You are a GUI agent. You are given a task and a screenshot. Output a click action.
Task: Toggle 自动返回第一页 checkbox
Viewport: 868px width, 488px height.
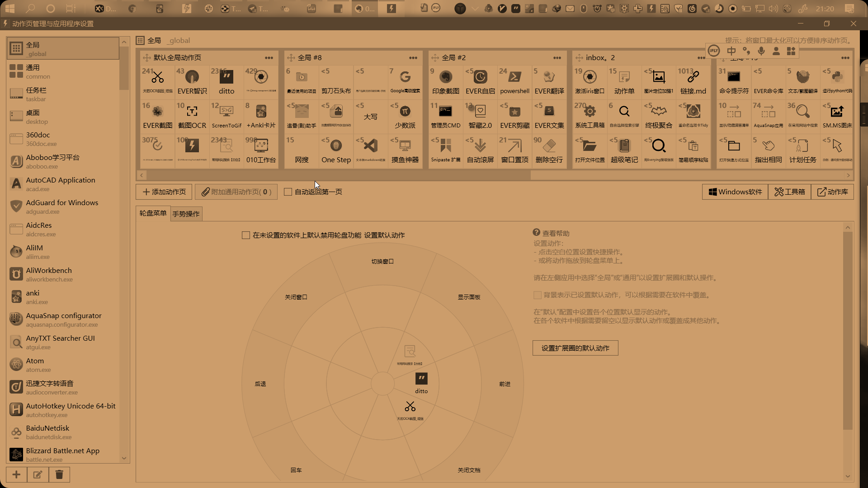click(288, 192)
